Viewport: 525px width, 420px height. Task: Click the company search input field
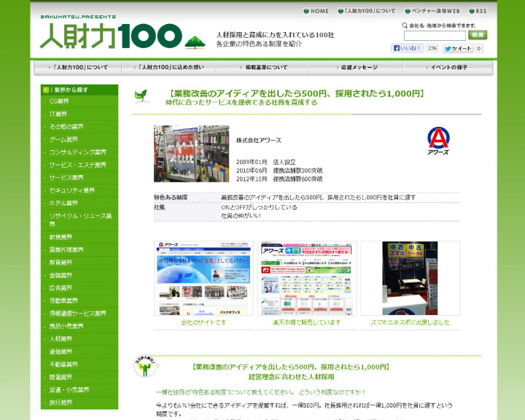pos(435,35)
